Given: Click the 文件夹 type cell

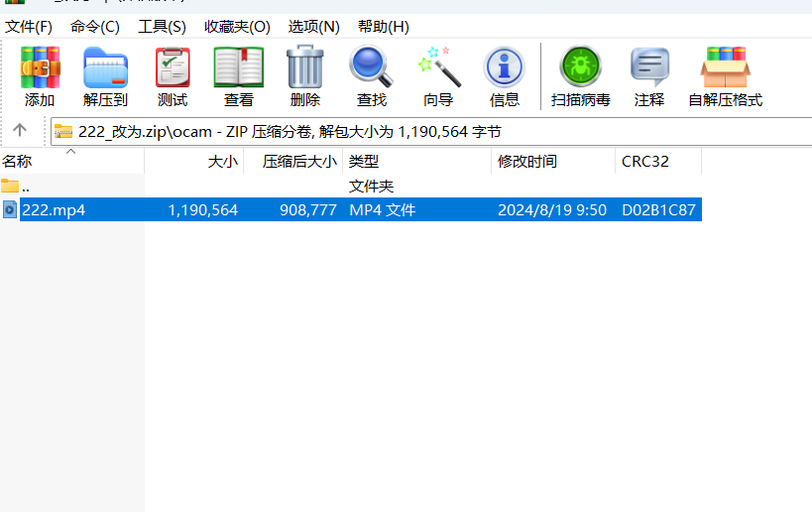Looking at the screenshot, I should (372, 186).
